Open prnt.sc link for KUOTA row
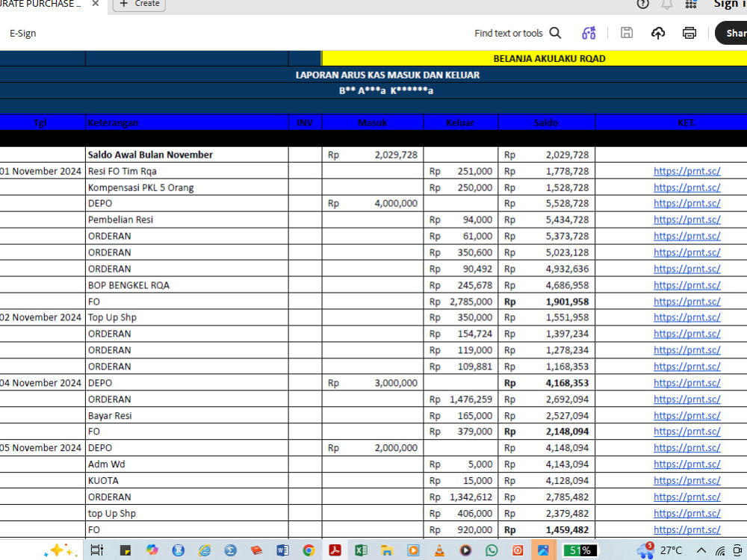 point(686,480)
